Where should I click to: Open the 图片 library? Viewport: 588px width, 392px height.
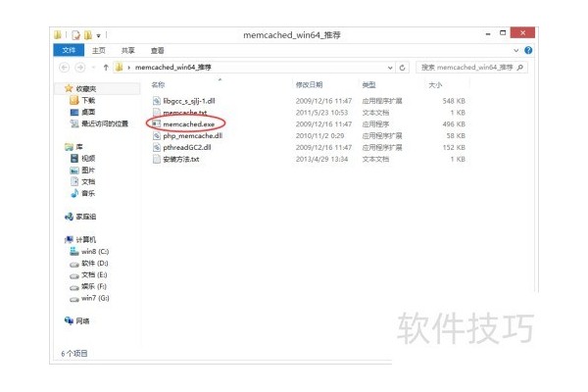tap(88, 170)
